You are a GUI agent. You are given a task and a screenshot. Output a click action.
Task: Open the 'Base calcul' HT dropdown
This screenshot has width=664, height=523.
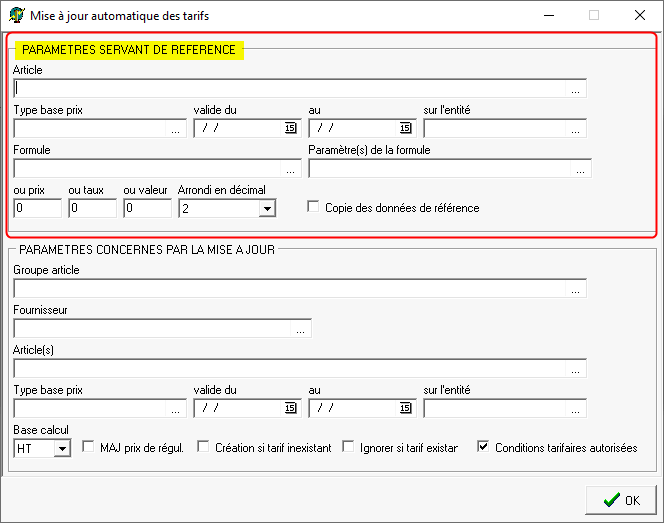62,448
